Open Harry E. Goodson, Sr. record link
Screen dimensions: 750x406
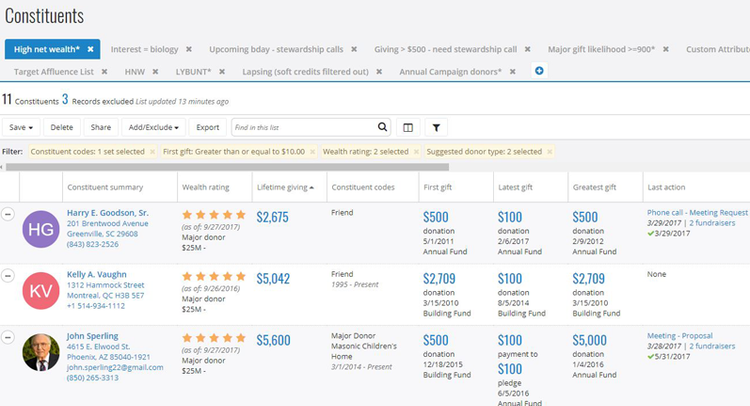(108, 213)
